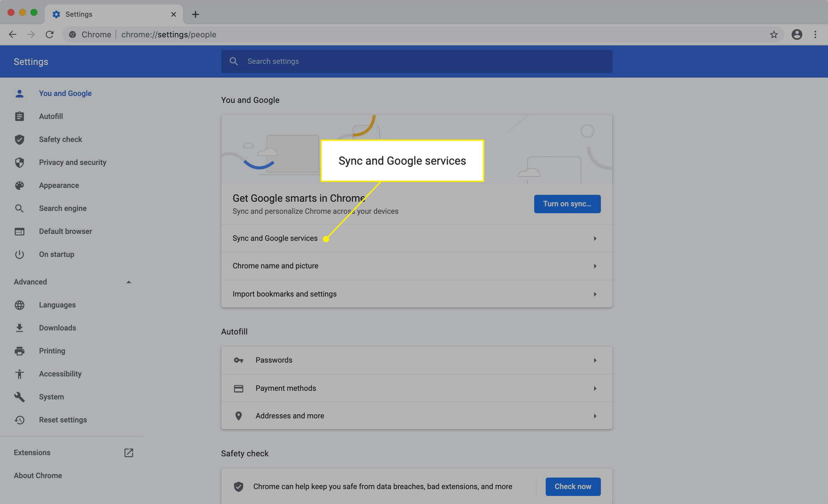Click the System wrench icon
This screenshot has height=504, width=828.
(x=20, y=397)
